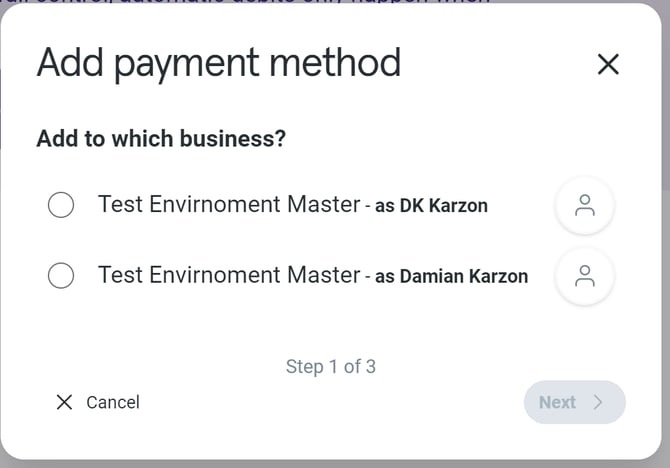Click the chevron arrow on Next button

[599, 402]
